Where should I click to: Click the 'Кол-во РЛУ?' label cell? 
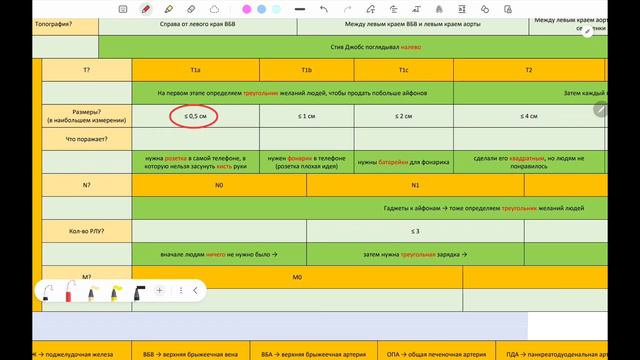click(x=87, y=231)
